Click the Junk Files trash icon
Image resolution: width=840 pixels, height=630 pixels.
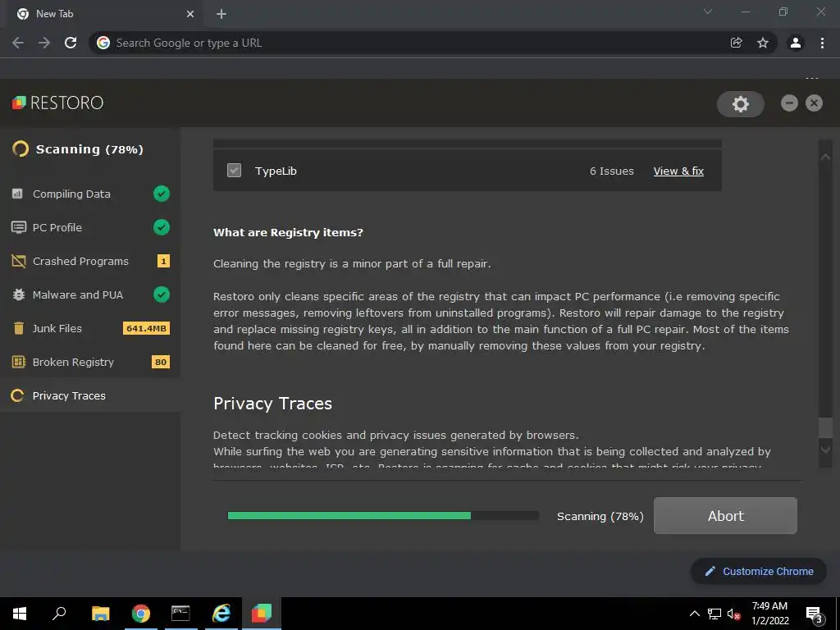pos(18,328)
